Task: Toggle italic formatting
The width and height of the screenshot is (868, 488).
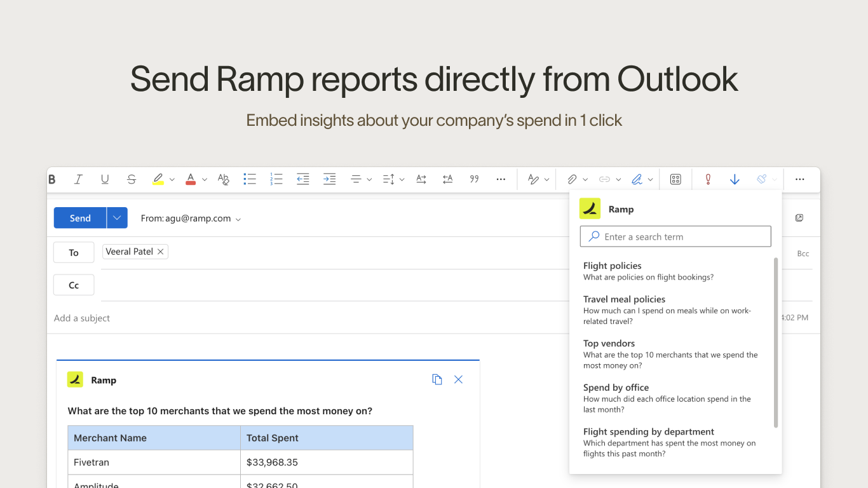Action: [x=78, y=180]
